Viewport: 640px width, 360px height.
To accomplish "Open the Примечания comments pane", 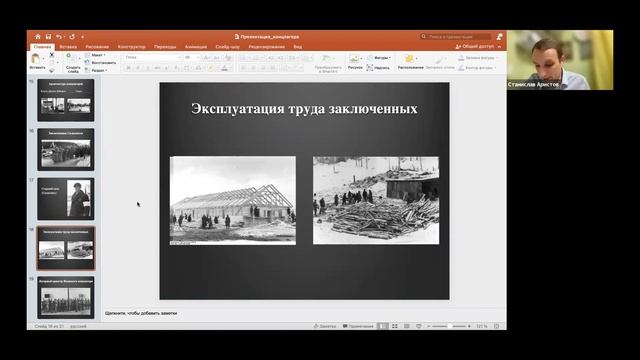I will pos(358,326).
